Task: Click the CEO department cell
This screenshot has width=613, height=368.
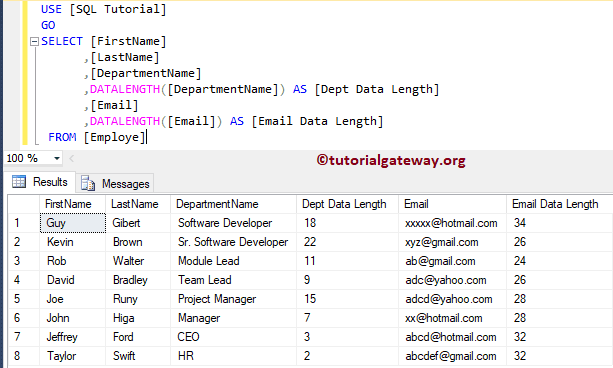Action: coord(233,337)
